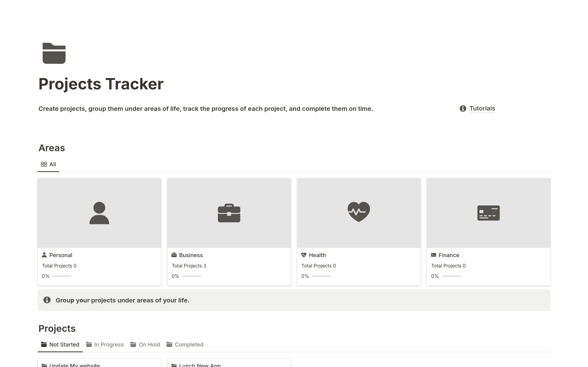Click the Projects Tracker folder icon
Viewport: 588px width, 367px height.
pyautogui.click(x=54, y=53)
